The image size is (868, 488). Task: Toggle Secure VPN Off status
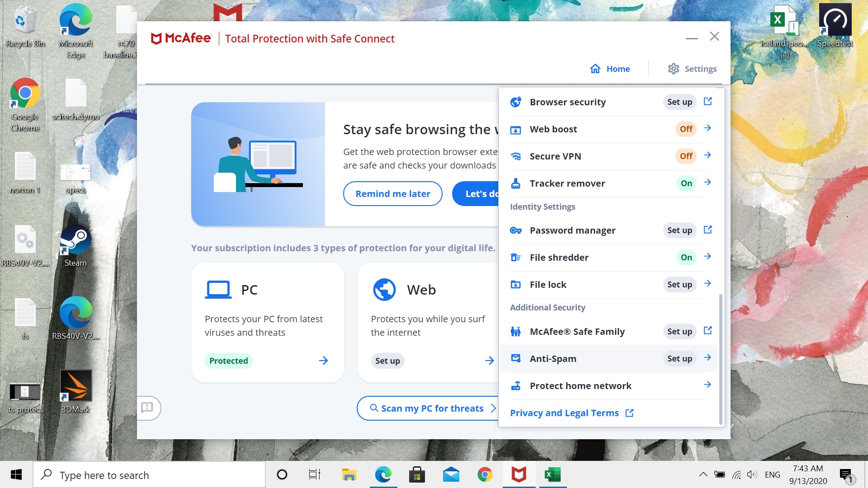tap(686, 156)
